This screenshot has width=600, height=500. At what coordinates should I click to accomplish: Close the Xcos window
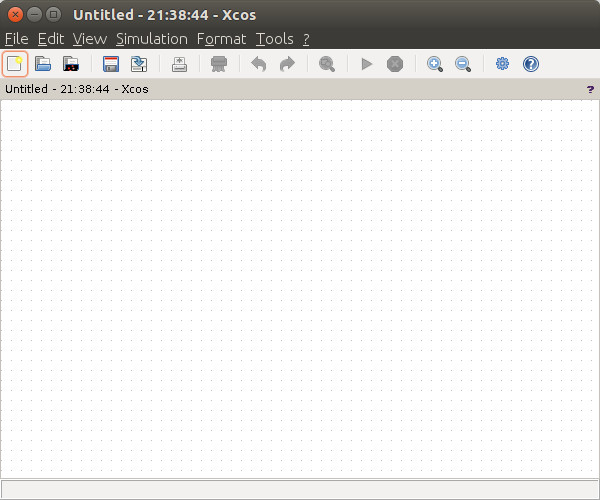click(15, 15)
